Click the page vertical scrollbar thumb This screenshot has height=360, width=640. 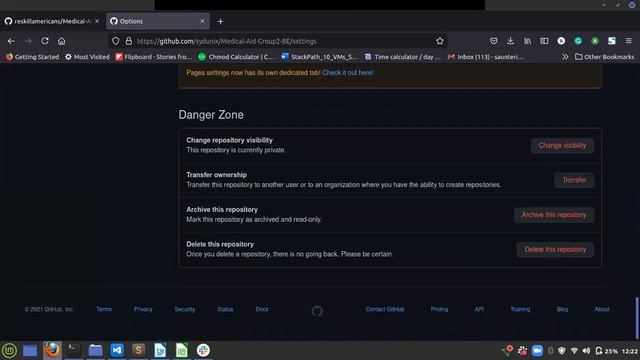point(636,318)
